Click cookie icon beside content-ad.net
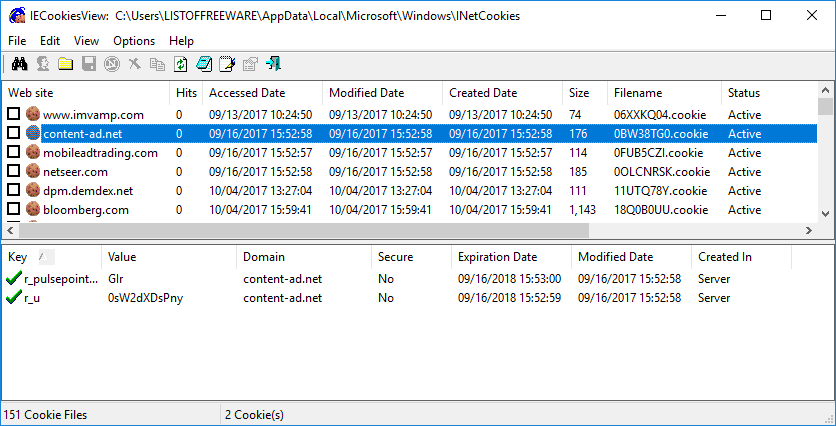Image resolution: width=836 pixels, height=426 pixels. click(33, 133)
